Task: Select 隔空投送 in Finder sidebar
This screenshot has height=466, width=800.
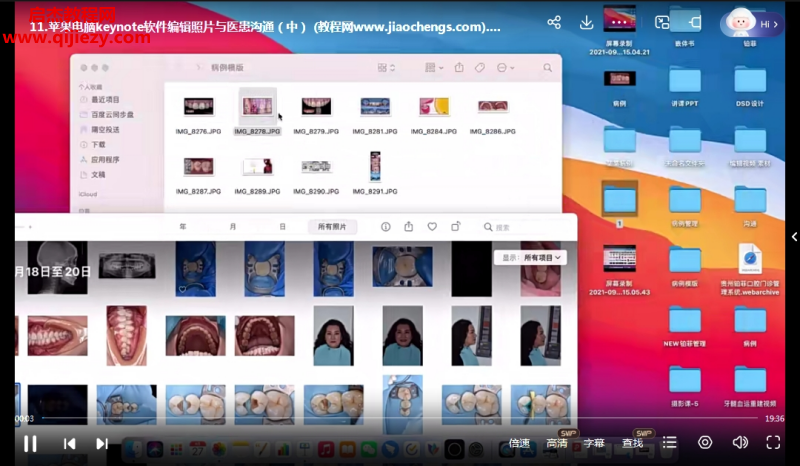Action: [x=105, y=130]
